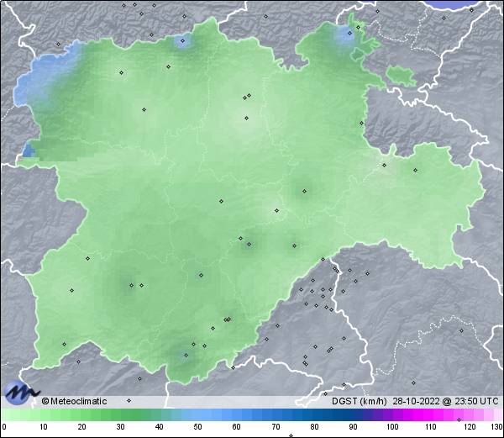Click the scale value 100
Image resolution: width=504 pixels, height=438 pixels.
point(392,427)
